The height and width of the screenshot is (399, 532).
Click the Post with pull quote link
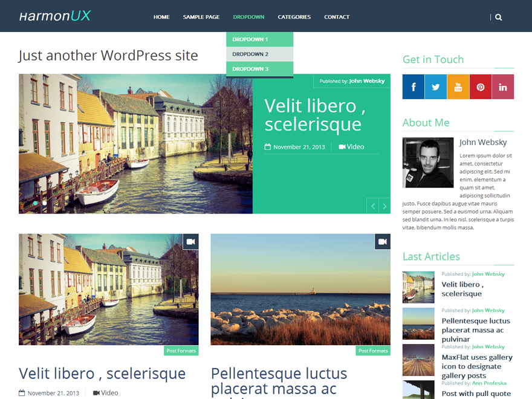pyautogui.click(x=476, y=393)
